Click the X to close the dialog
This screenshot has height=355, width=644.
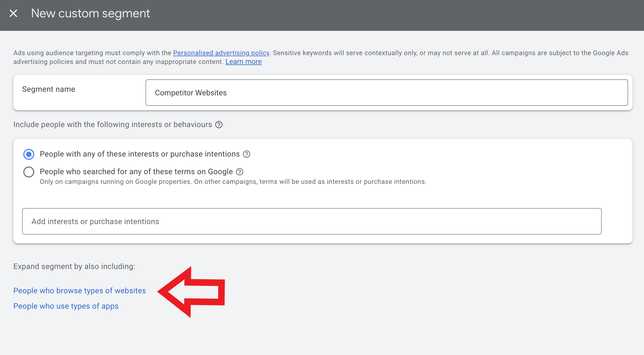coord(13,13)
